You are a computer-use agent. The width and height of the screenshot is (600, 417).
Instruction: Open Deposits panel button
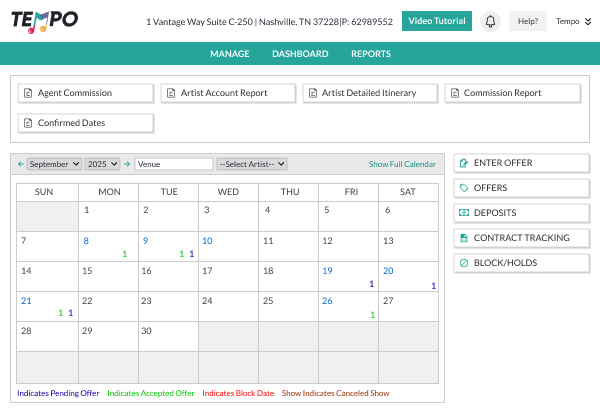pyautogui.click(x=521, y=213)
